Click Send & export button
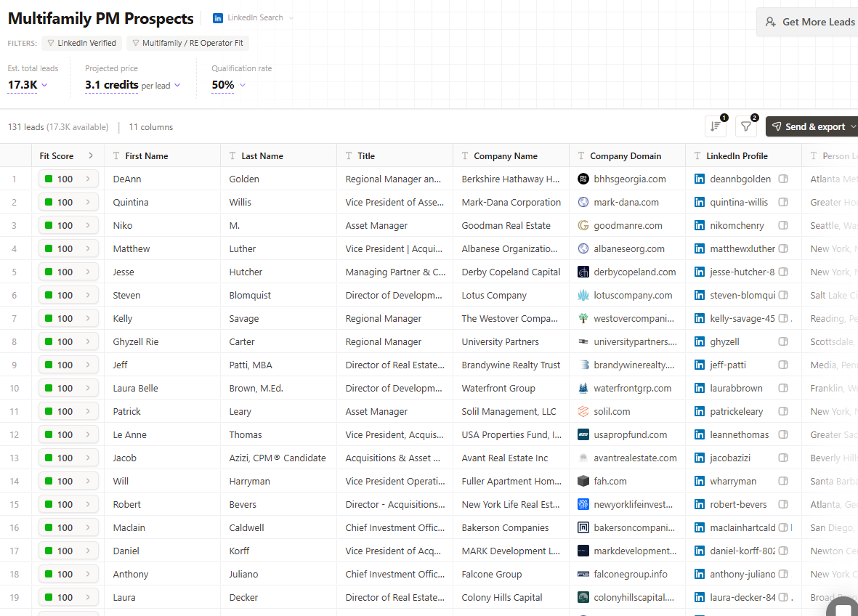Screen dimensions: 858x616 [x=812, y=126]
